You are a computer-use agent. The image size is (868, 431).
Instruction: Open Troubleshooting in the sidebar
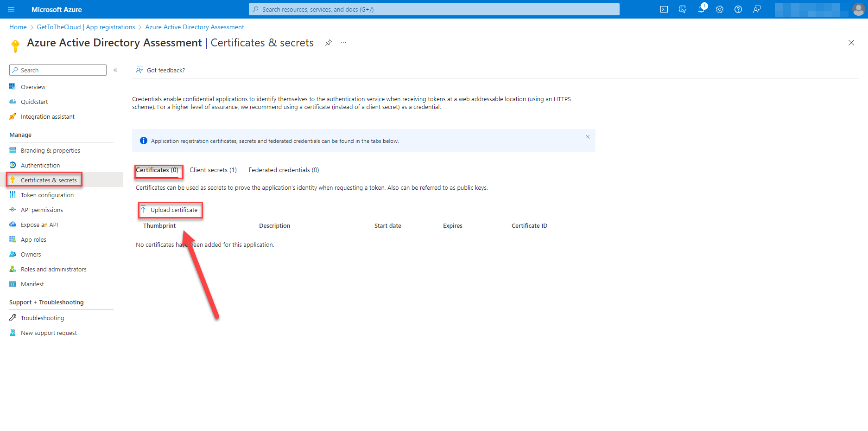[42, 318]
